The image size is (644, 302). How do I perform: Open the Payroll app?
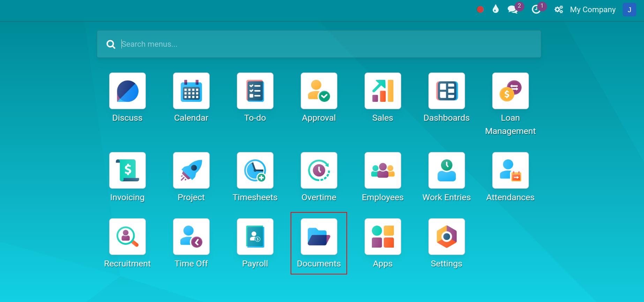pos(255,237)
